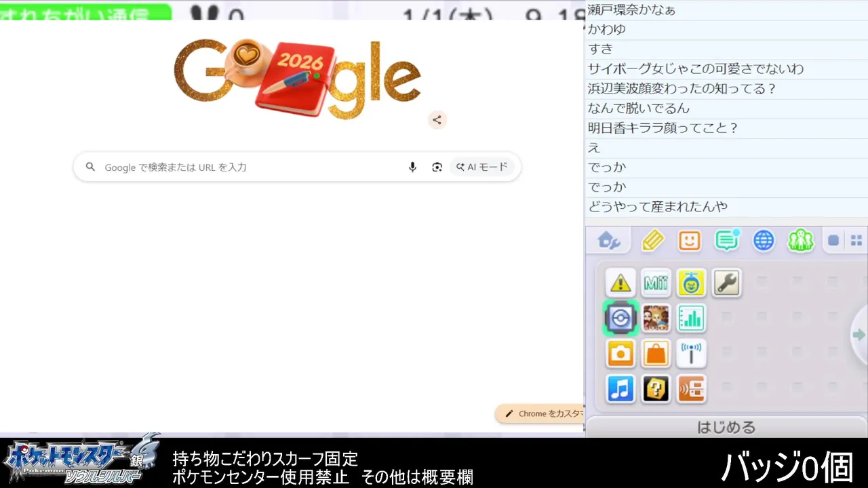
Task: Click the Pokémon SoulSilver logo overlay
Action: [83, 460]
